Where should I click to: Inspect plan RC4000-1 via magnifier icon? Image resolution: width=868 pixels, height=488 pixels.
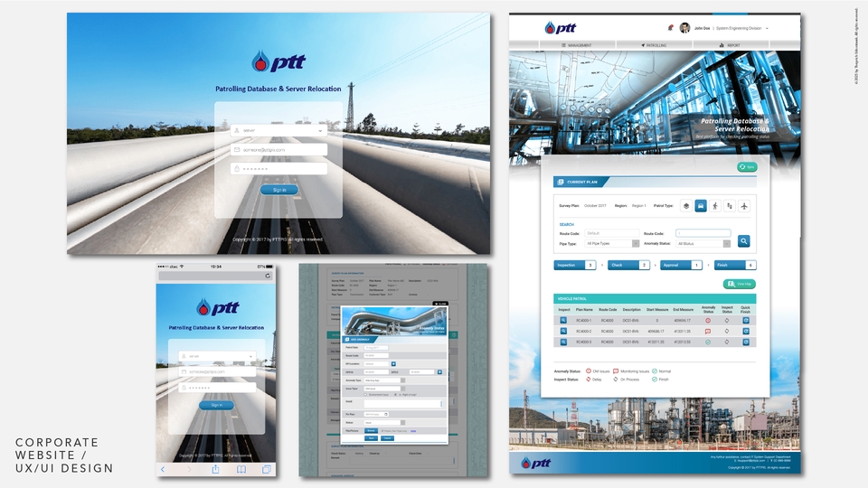(563, 320)
